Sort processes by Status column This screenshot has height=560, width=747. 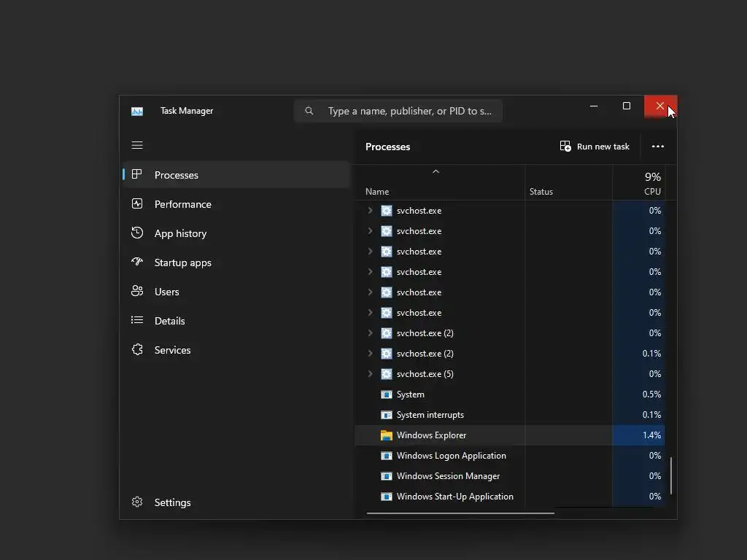(x=568, y=182)
